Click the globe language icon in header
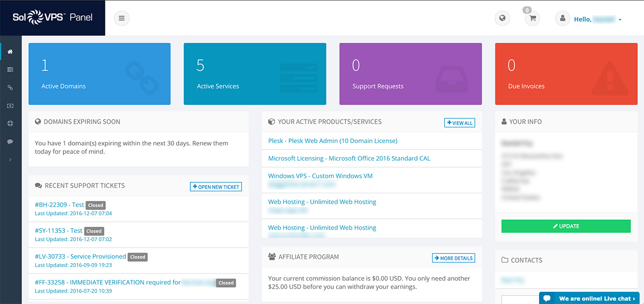Image resolution: width=644 pixels, height=304 pixels. [502, 19]
